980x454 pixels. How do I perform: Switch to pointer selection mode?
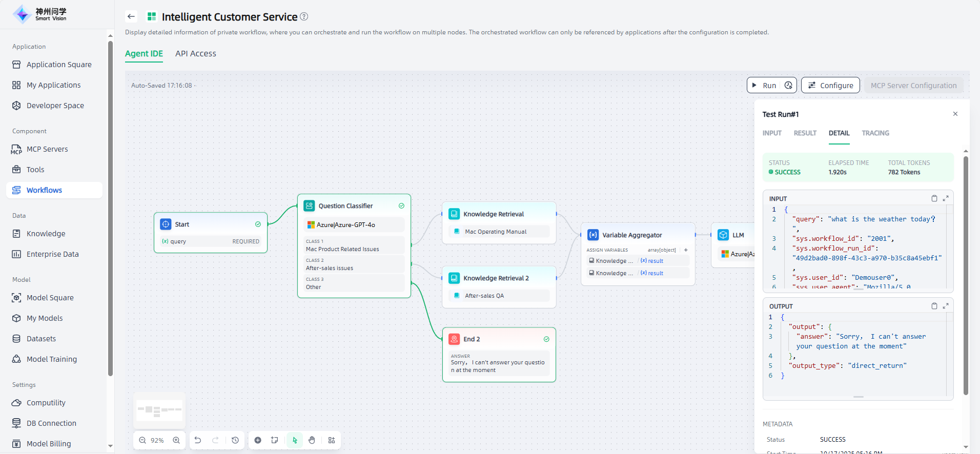(295, 440)
